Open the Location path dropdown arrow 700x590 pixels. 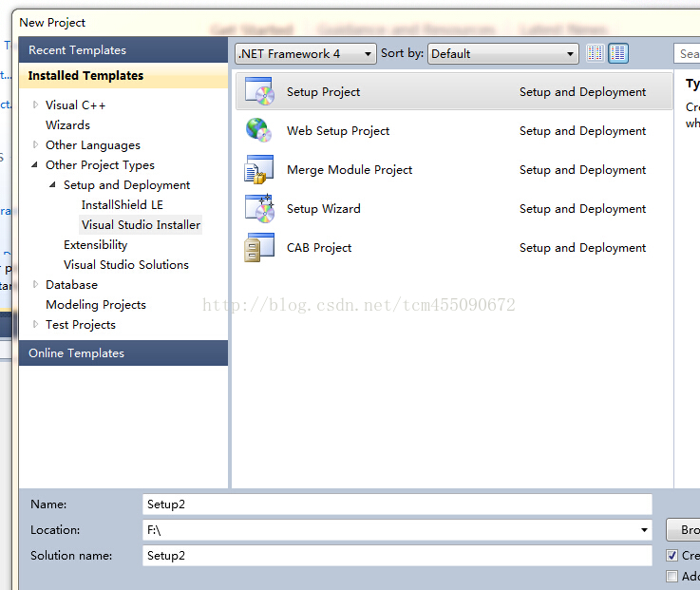pyautogui.click(x=644, y=530)
